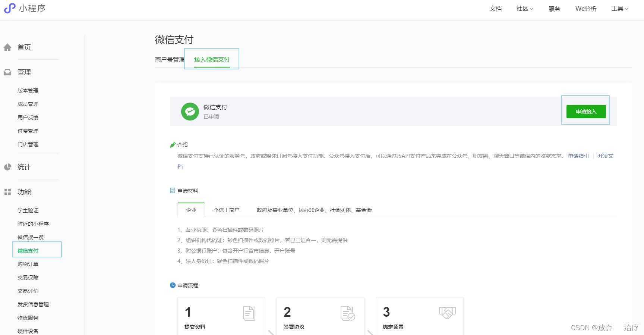
Task: Open 门店管理 in sidebar
Action: coord(28,144)
